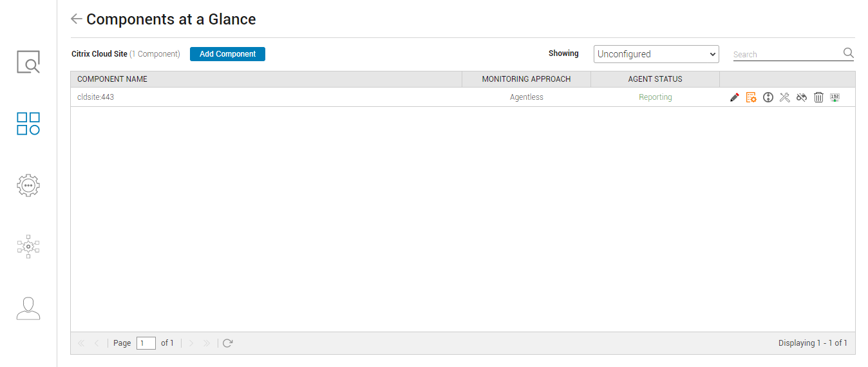Sort by MONITORING APPROACH column header
The width and height of the screenshot is (868, 367).
point(526,79)
